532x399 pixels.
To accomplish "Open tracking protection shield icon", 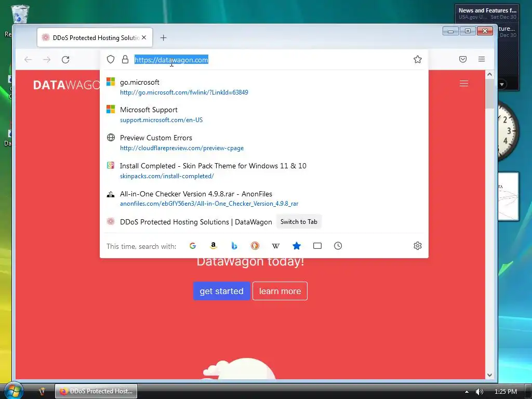I will point(111,59).
